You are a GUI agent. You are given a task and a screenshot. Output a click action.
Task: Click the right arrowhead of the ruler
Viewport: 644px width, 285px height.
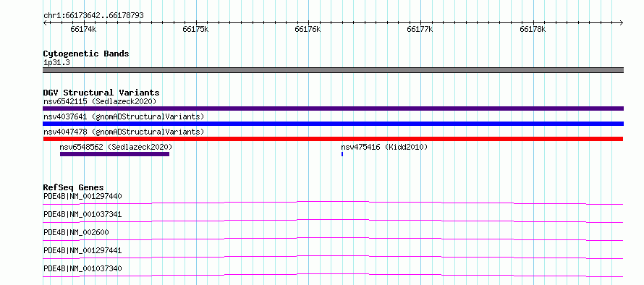pyautogui.click(x=622, y=22)
